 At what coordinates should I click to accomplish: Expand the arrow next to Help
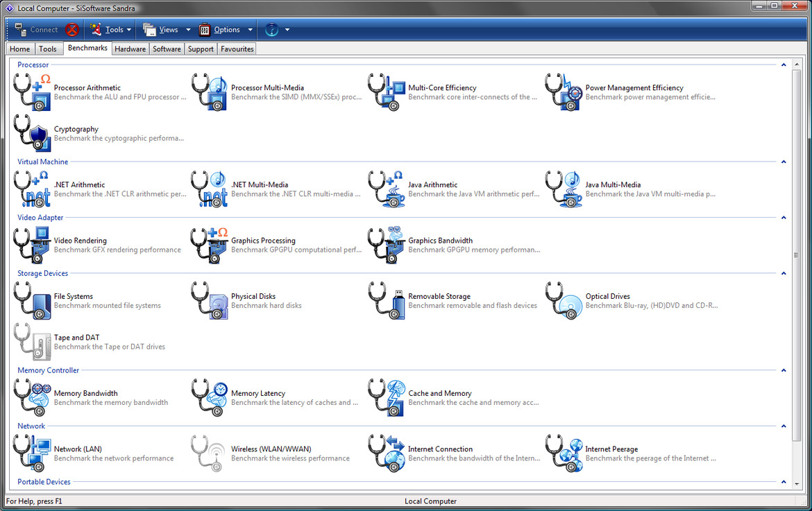point(287,30)
